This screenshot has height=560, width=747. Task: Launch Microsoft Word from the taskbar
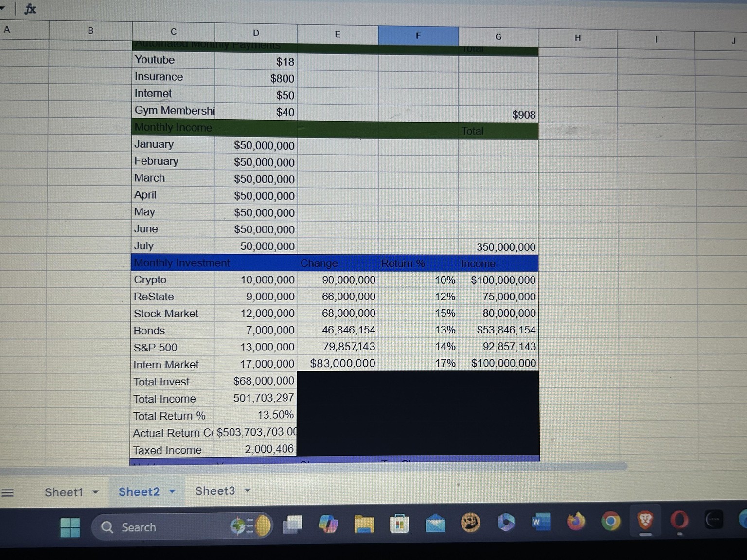[x=540, y=522]
